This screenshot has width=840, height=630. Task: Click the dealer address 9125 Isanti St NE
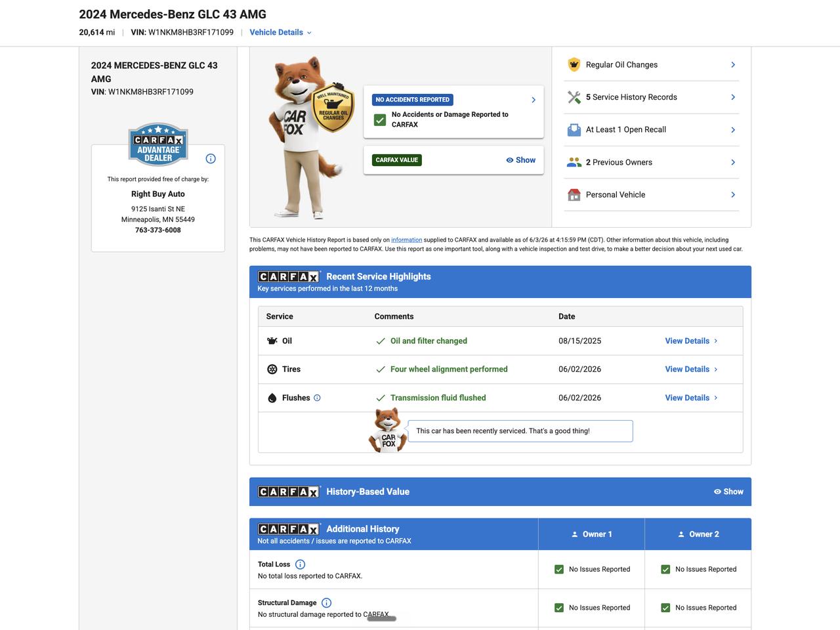point(158,209)
